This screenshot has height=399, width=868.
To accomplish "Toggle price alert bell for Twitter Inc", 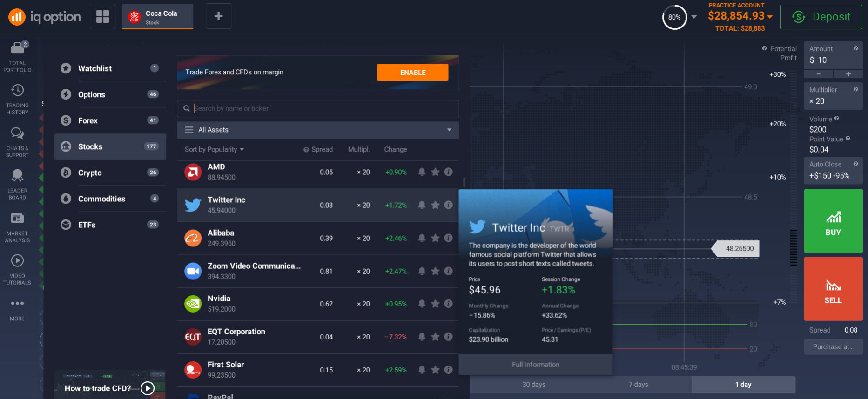I will point(422,205).
